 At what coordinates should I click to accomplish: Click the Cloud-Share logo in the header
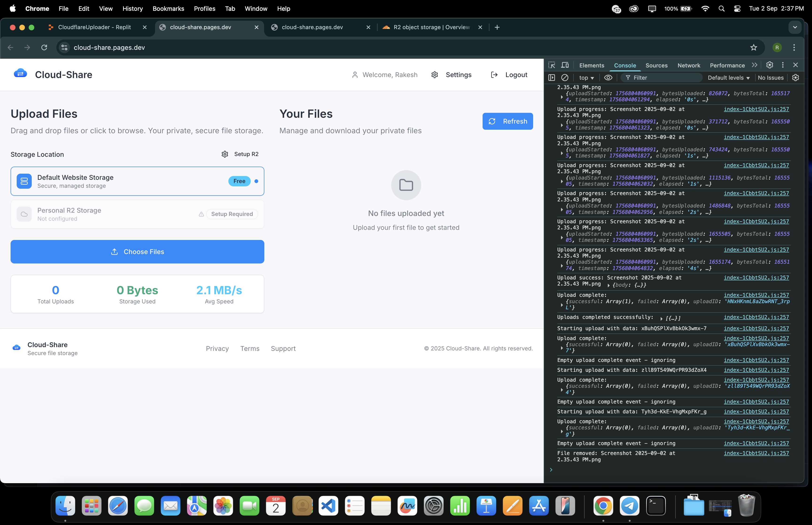[x=20, y=73]
